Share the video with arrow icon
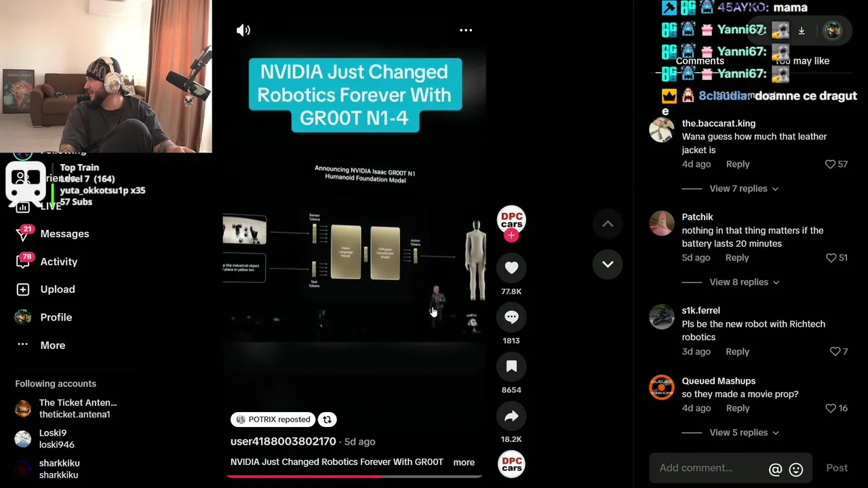Image resolution: width=868 pixels, height=488 pixels. (x=511, y=416)
